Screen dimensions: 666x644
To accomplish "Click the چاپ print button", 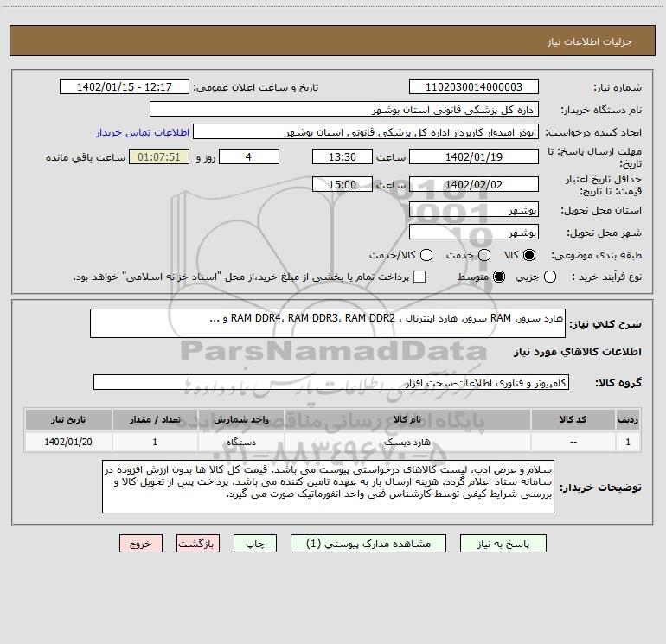I will point(255,544).
